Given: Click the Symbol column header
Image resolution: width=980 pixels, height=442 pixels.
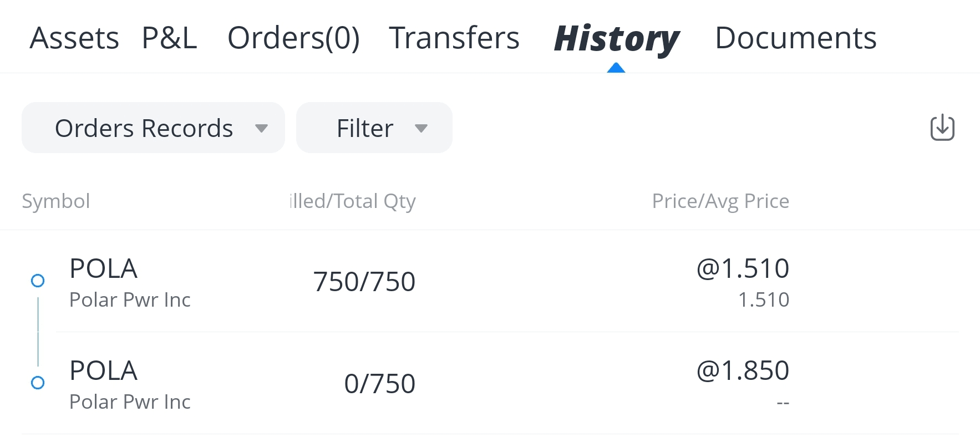Looking at the screenshot, I should [56, 201].
